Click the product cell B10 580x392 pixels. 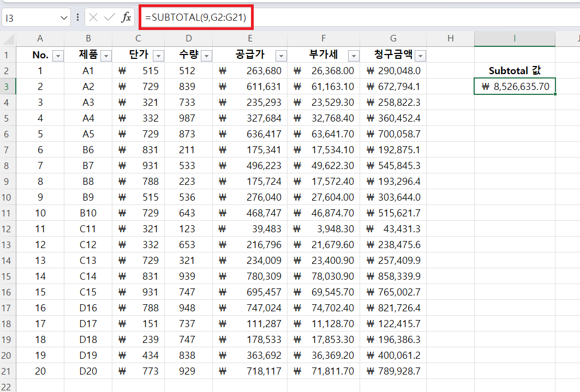[x=88, y=213]
